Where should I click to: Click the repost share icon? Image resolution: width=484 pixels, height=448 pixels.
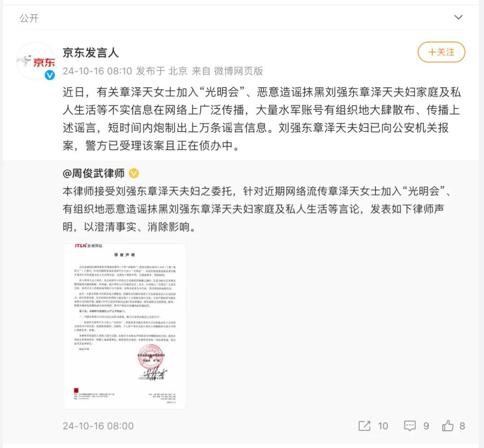364,426
